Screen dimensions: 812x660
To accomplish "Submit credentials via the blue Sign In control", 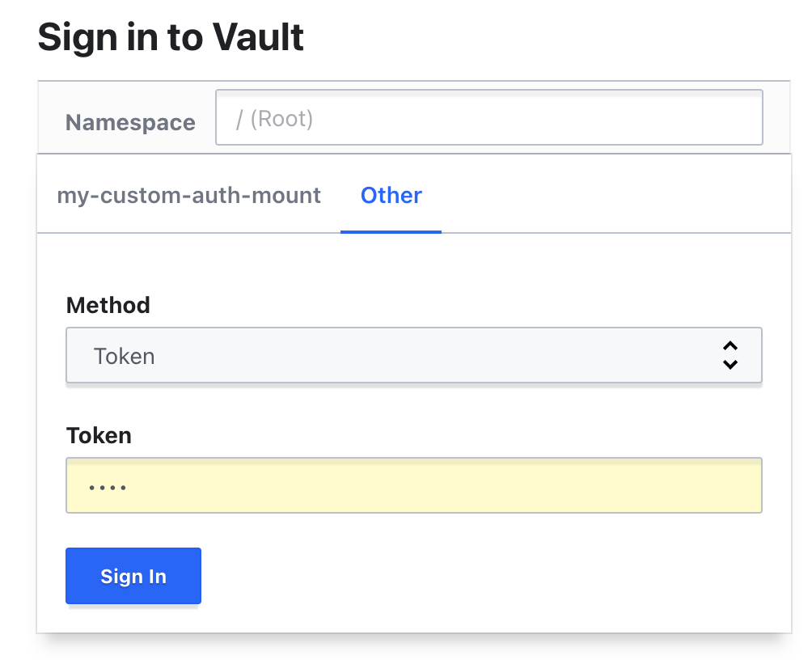I will click(x=133, y=576).
